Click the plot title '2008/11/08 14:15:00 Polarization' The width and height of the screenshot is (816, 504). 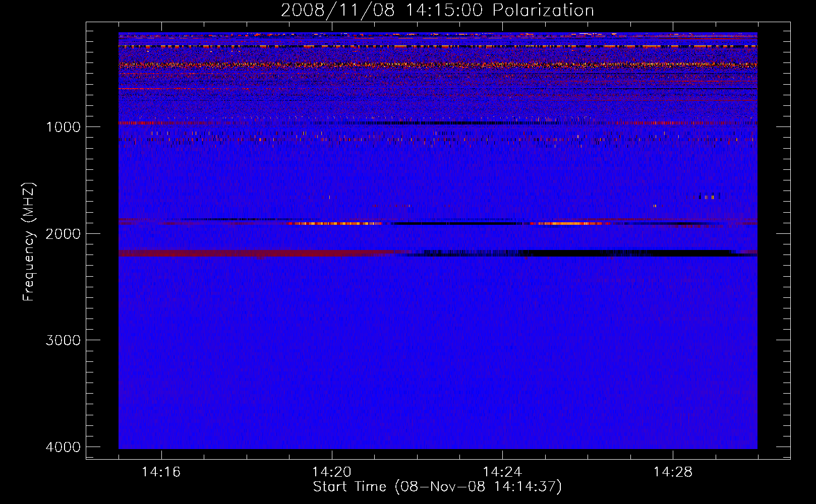pos(437,11)
